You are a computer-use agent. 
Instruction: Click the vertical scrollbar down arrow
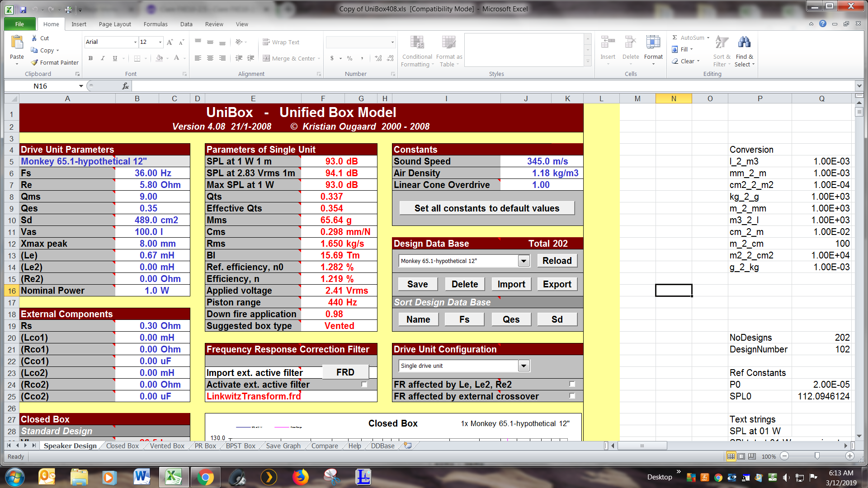click(x=859, y=436)
